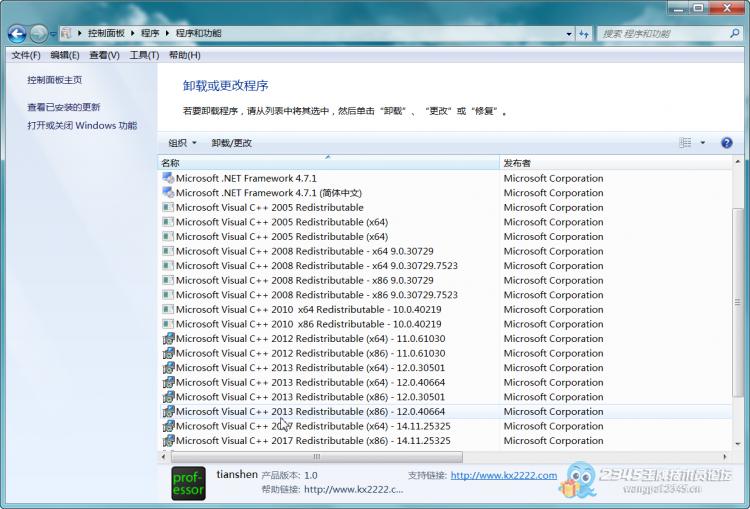750x509 pixels.
Task: Click icon of .NET Framework 4.7.1 (简体中文)
Action: coord(168,193)
